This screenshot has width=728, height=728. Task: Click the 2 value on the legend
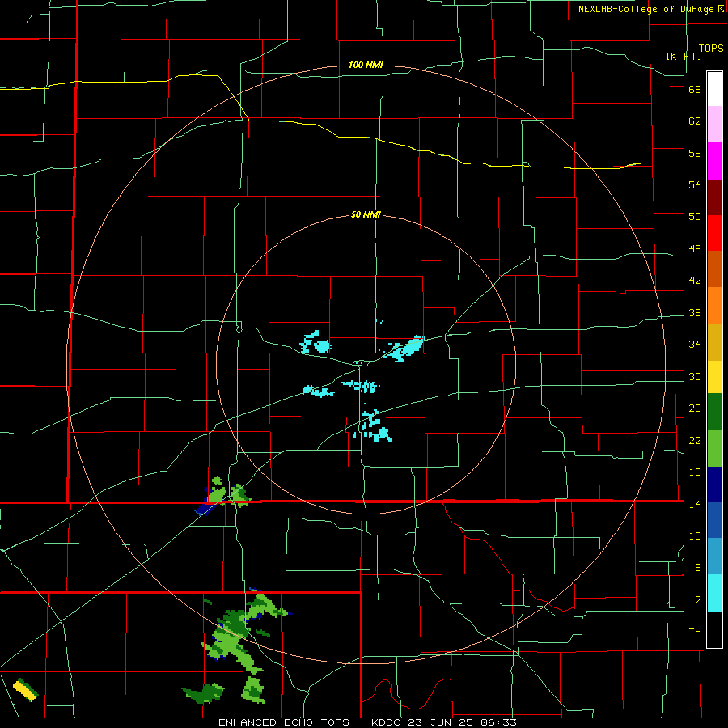(698, 600)
